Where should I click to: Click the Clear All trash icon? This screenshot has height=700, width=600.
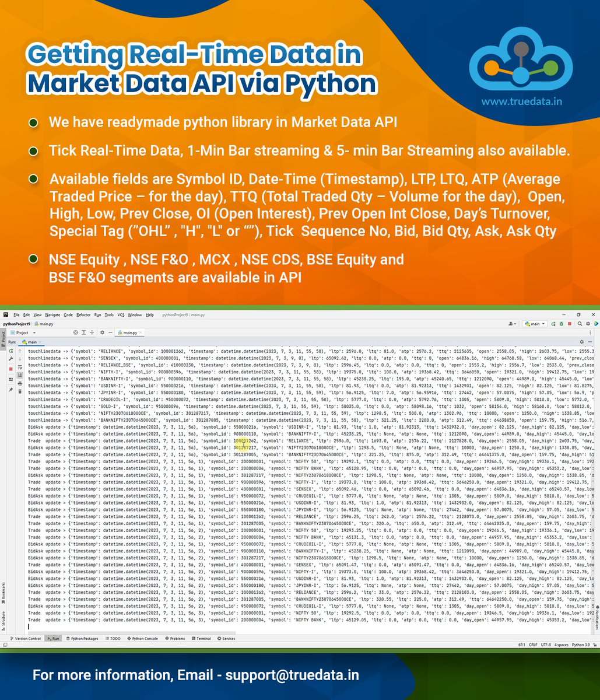(x=20, y=391)
